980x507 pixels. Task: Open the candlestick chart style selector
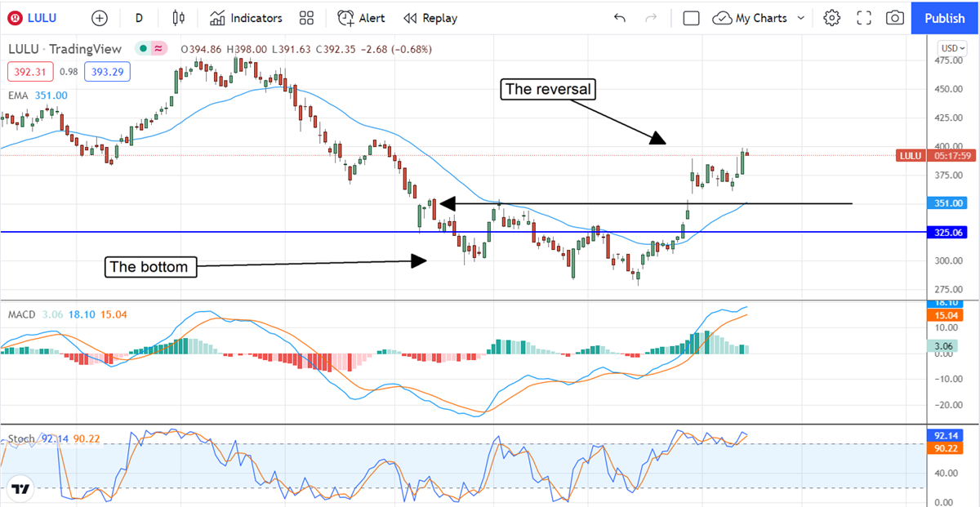tap(179, 18)
